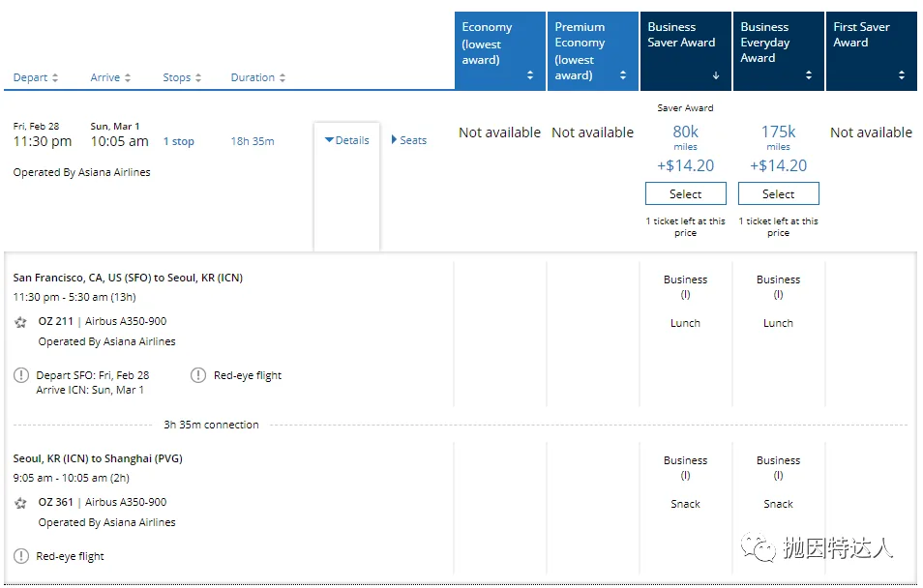Viewport: 923px width, 588px height.
Task: Collapse the flight Details section
Action: click(x=347, y=140)
